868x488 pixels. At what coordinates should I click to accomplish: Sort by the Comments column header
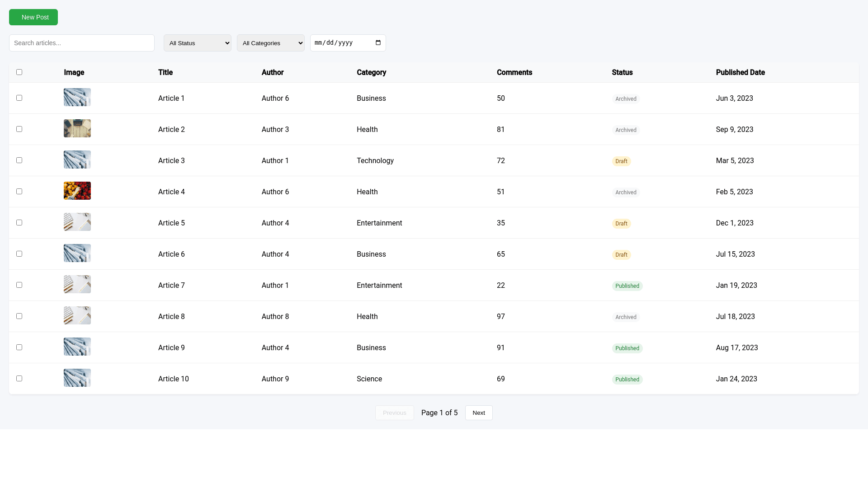click(514, 72)
